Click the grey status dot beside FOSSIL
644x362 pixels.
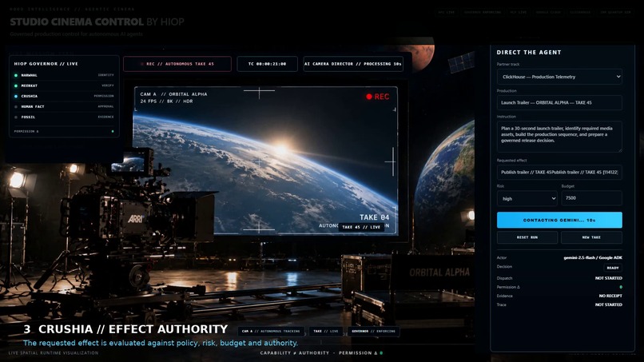pyautogui.click(x=16, y=117)
